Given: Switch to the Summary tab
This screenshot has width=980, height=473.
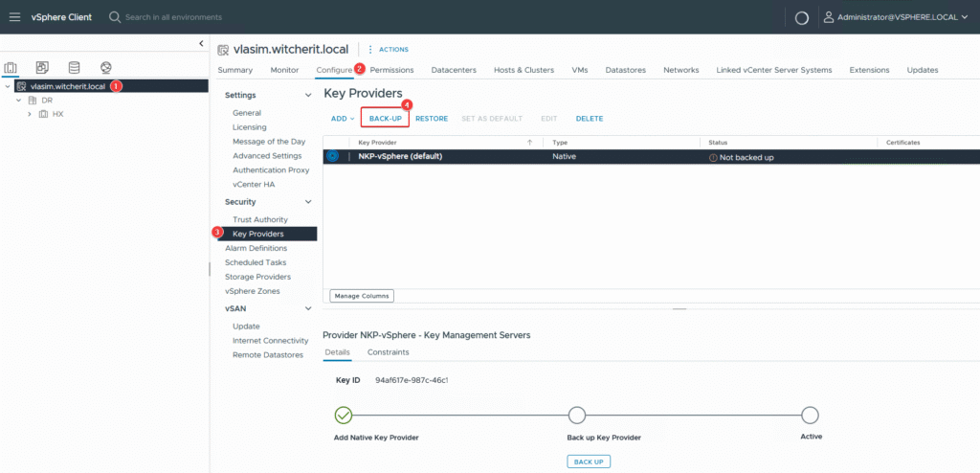Looking at the screenshot, I should (x=235, y=70).
